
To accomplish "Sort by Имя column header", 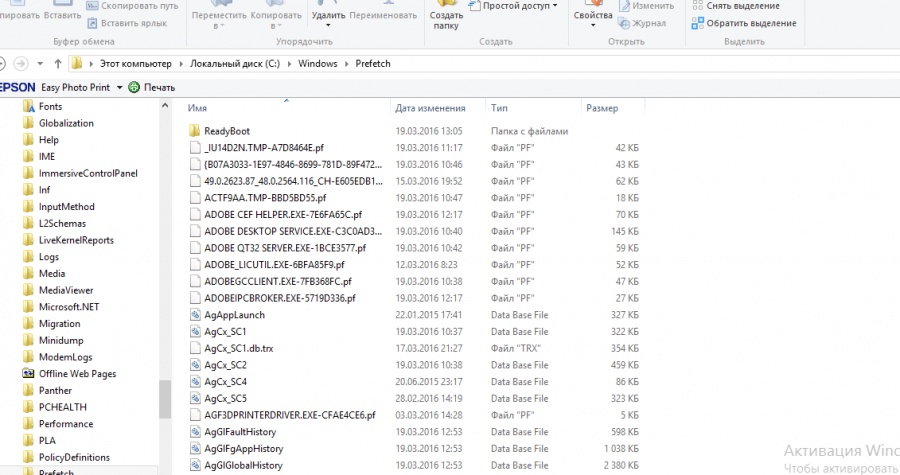I will [x=197, y=108].
